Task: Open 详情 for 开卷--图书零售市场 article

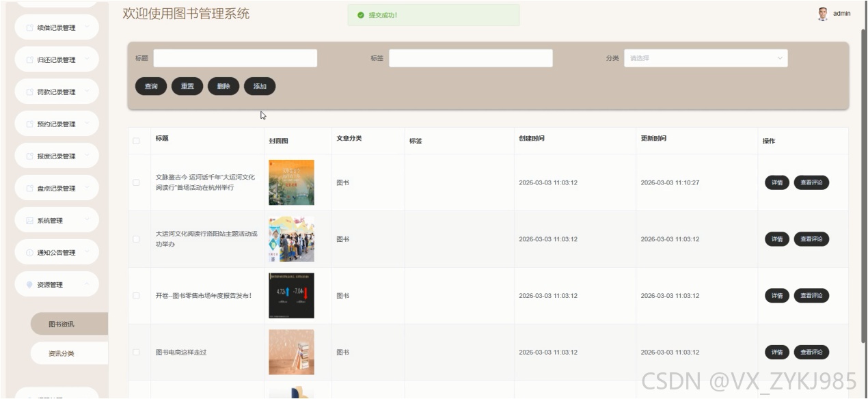Action: (777, 296)
